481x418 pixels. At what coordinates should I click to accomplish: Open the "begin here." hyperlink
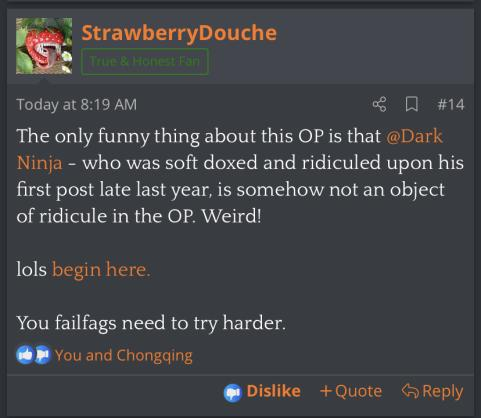(101, 269)
